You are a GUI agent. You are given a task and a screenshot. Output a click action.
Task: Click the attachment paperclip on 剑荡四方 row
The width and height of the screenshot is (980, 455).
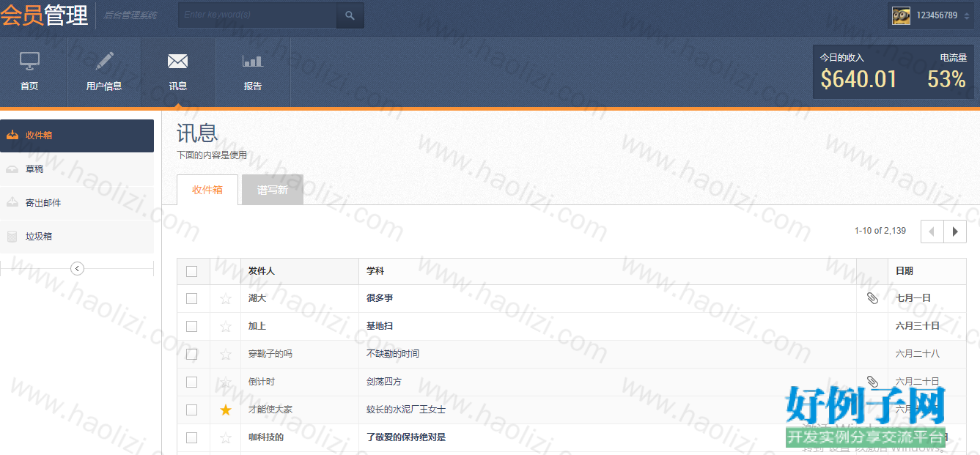[x=872, y=382]
